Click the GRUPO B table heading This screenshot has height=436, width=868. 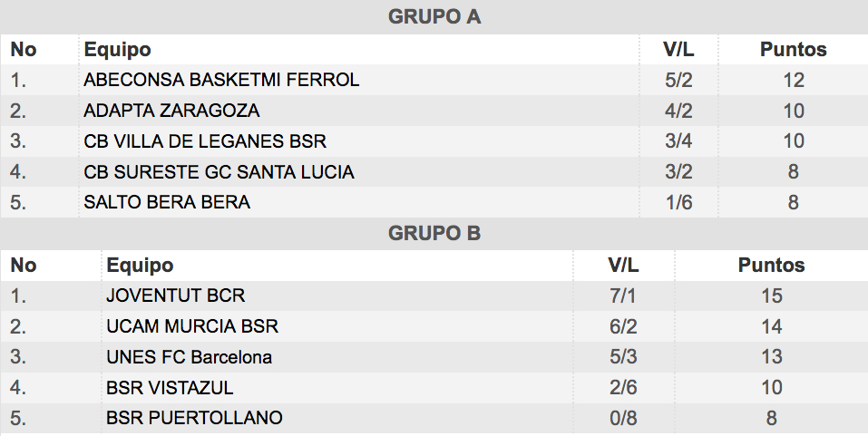point(434,234)
